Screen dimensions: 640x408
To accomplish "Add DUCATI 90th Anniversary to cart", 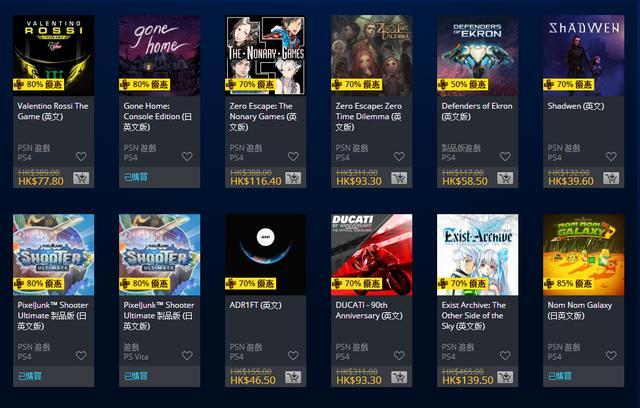I will click(x=399, y=377).
